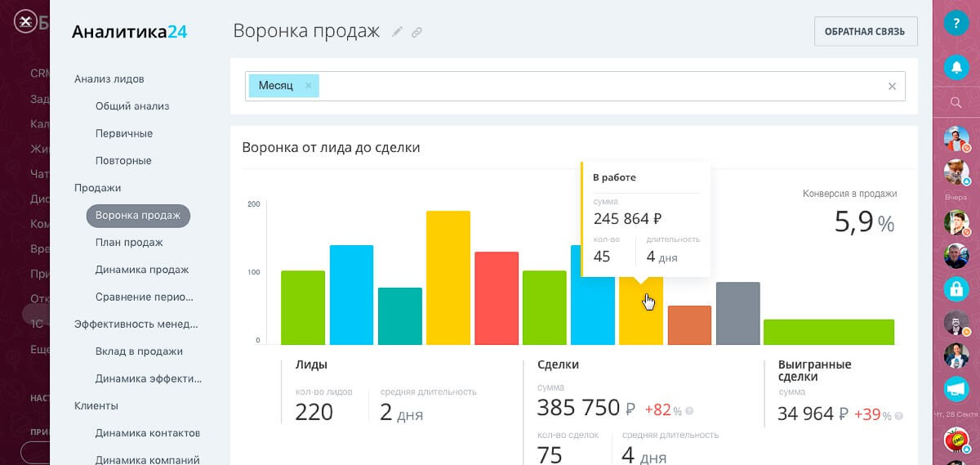Remove the Месяц filter tag
The image size is (980, 465).
tap(308, 86)
